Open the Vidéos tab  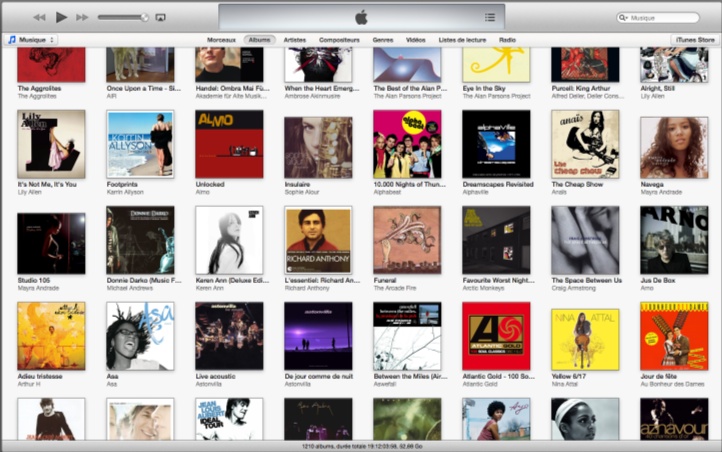416,40
